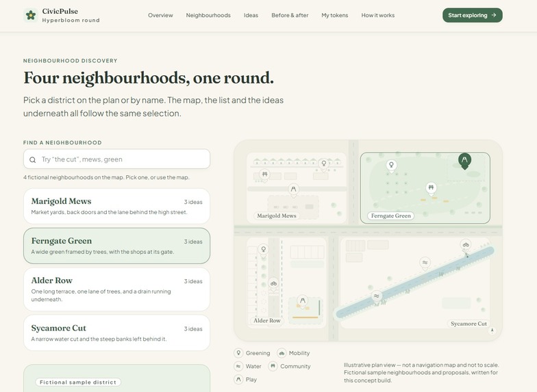Select the water pin at the canal's lower-left end
The width and height of the screenshot is (537, 392).
click(377, 296)
